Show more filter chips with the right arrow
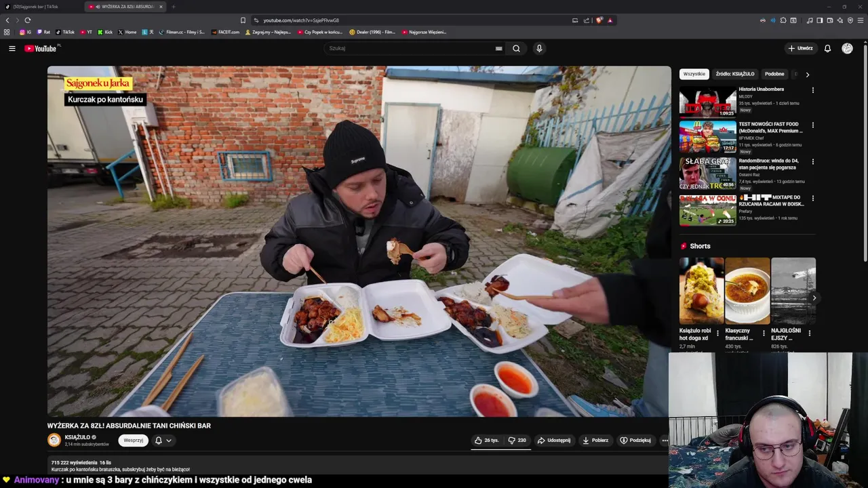The height and width of the screenshot is (488, 868). tap(807, 75)
